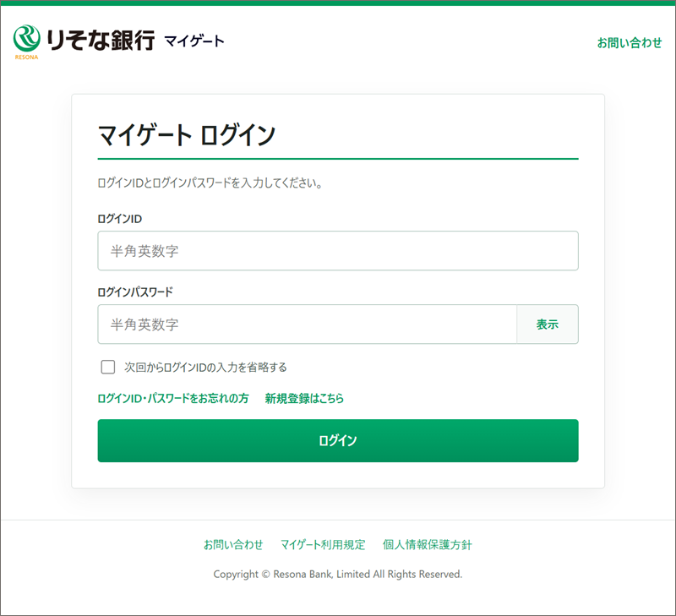
Task: Click the Resona Bank logo icon
Action: coord(27,40)
